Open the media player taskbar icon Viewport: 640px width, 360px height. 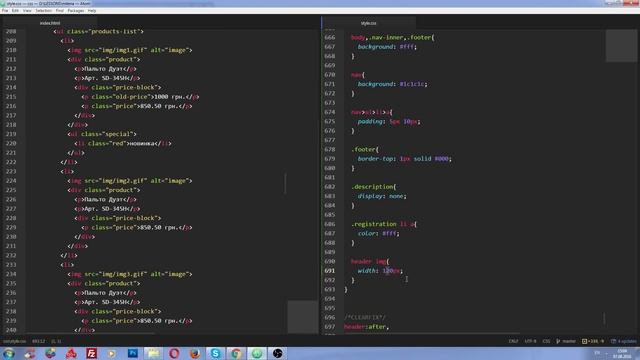tap(112, 353)
